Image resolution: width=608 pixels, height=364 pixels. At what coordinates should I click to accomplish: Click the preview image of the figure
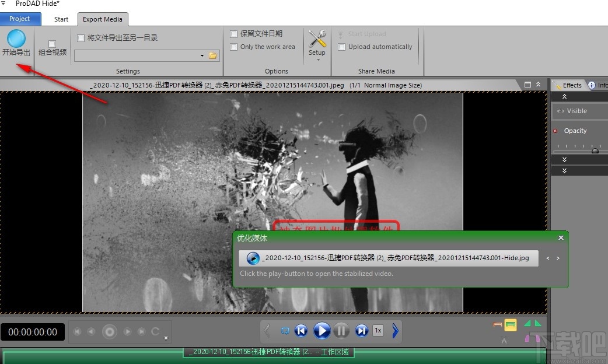[x=272, y=202]
